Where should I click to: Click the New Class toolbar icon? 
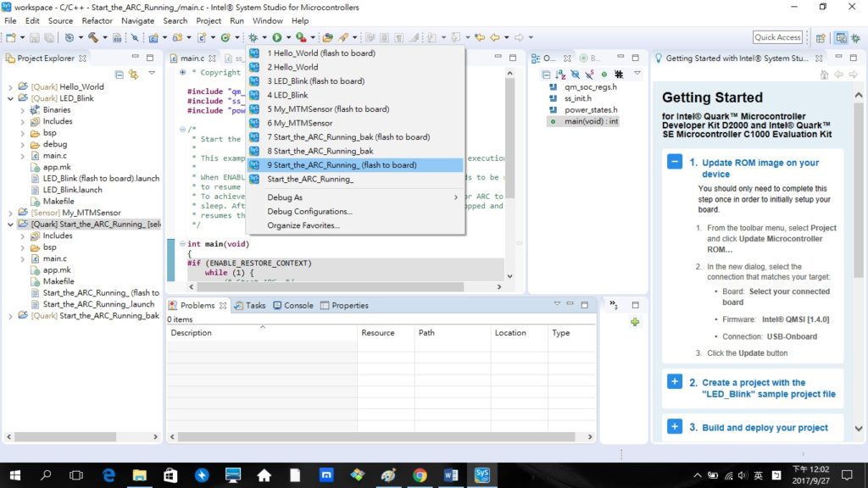click(225, 37)
